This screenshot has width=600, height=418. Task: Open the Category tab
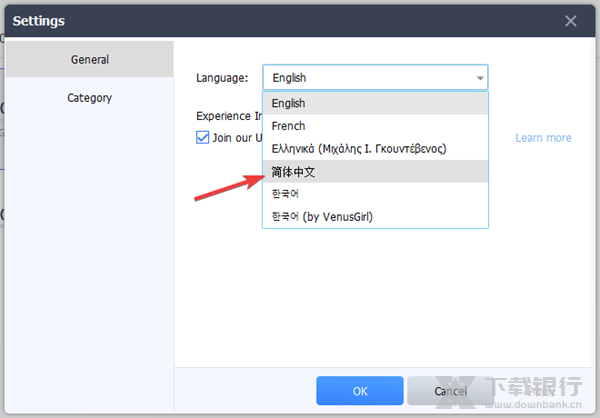pos(90,98)
